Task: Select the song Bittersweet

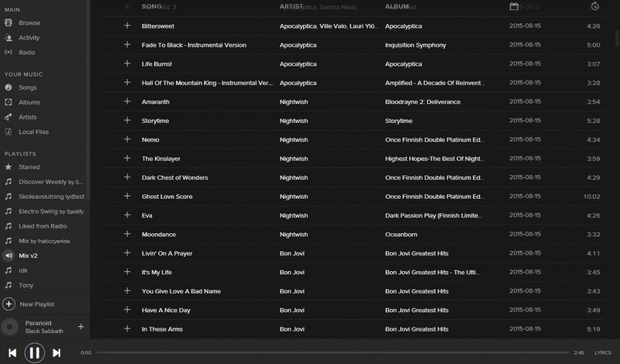Action: 158,26
